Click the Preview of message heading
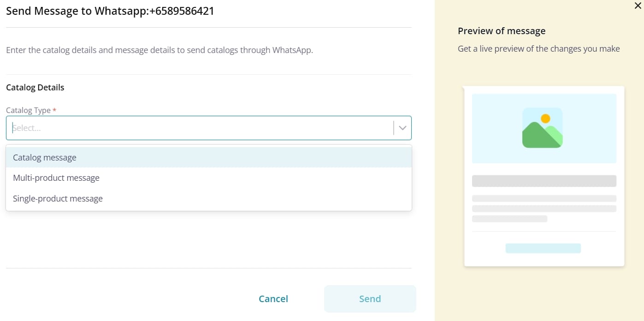Viewport: 644px width, 321px height. [x=502, y=31]
